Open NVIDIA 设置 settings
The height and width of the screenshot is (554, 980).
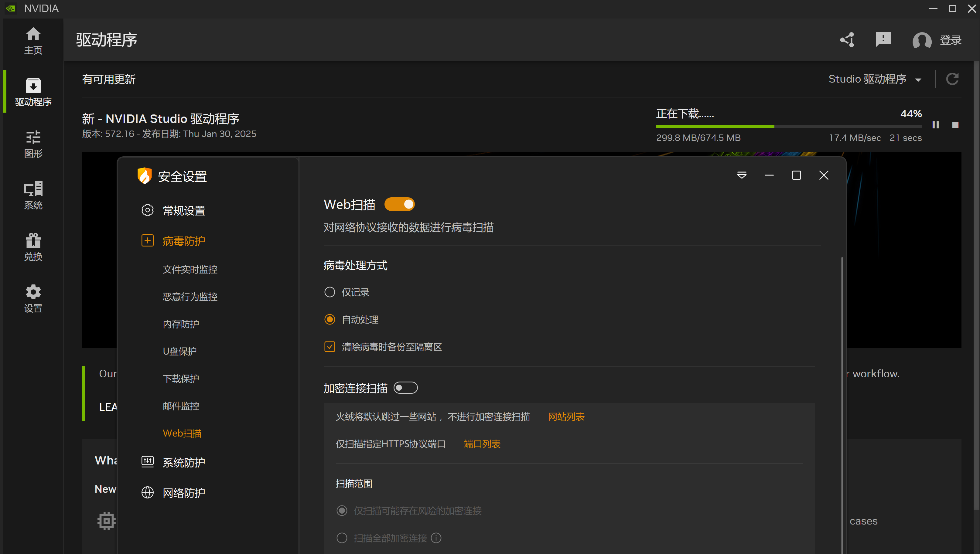pos(33,298)
